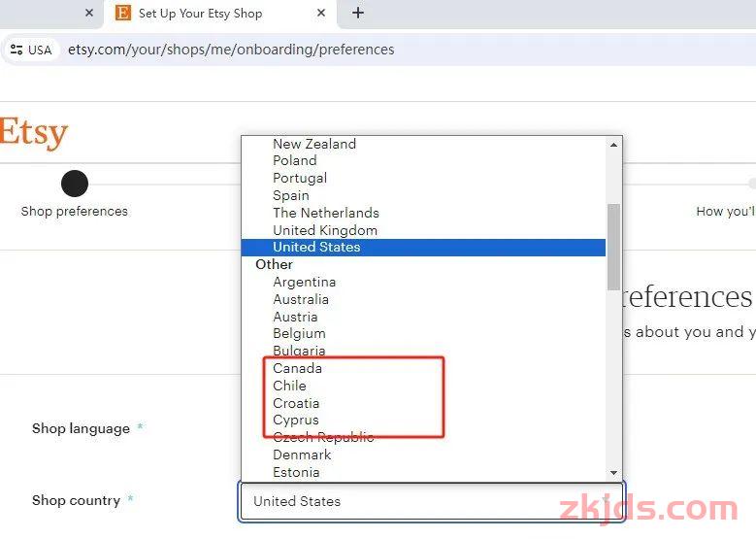Click the browser address bar URL
Screen dimensions: 756x539
coord(231,50)
